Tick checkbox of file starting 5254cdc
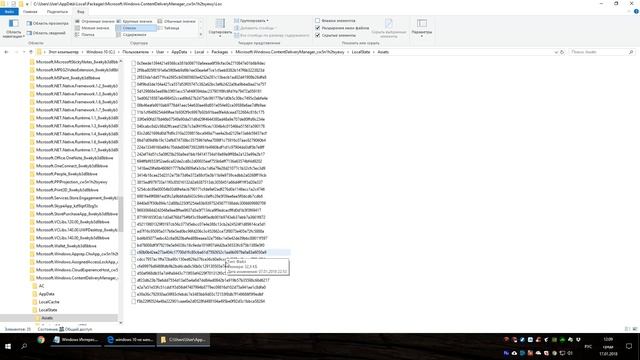This screenshot has height=360, width=640. click(133, 189)
